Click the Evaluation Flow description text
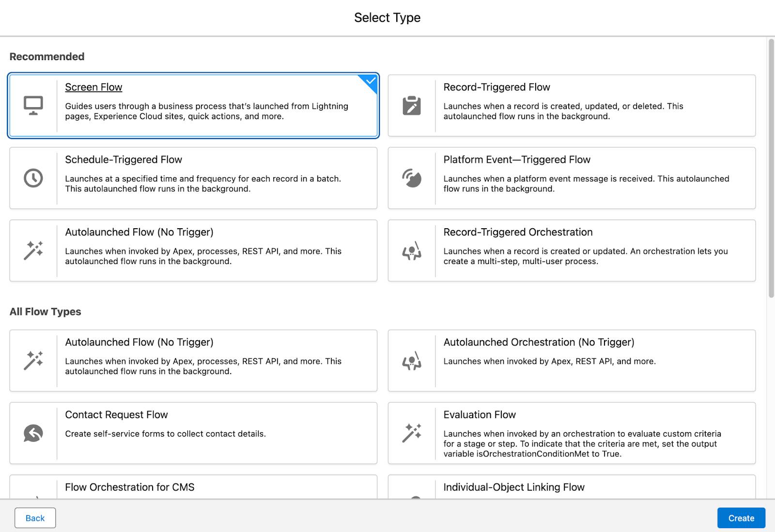 pos(582,444)
